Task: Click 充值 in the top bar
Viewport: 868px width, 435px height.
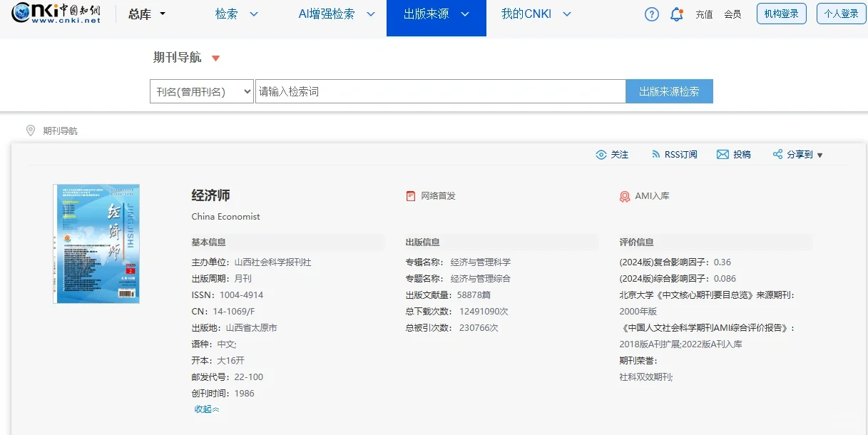Action: pyautogui.click(x=704, y=14)
